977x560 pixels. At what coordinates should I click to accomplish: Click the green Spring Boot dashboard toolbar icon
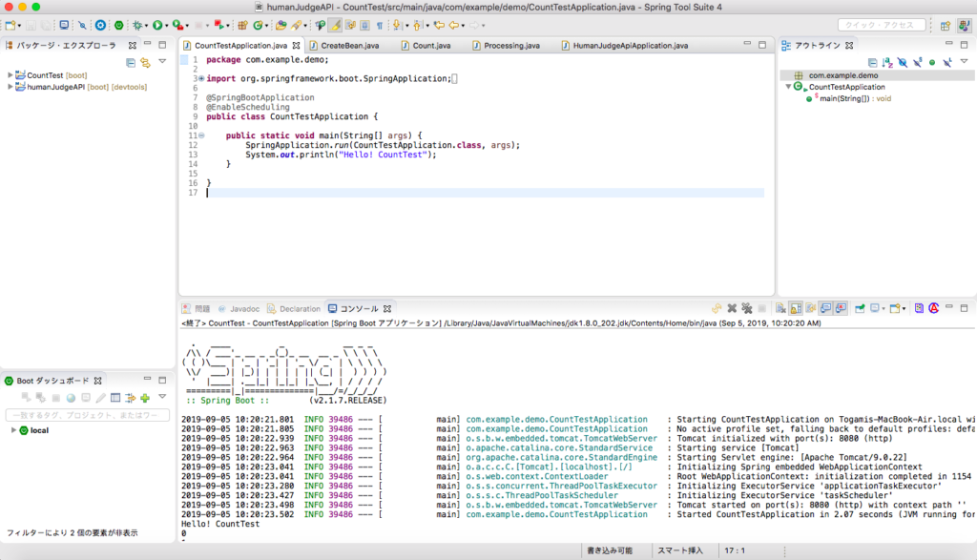[118, 25]
